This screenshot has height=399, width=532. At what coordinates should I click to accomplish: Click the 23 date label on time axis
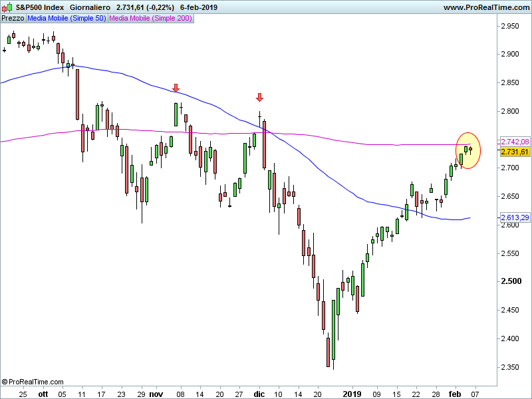point(121,394)
